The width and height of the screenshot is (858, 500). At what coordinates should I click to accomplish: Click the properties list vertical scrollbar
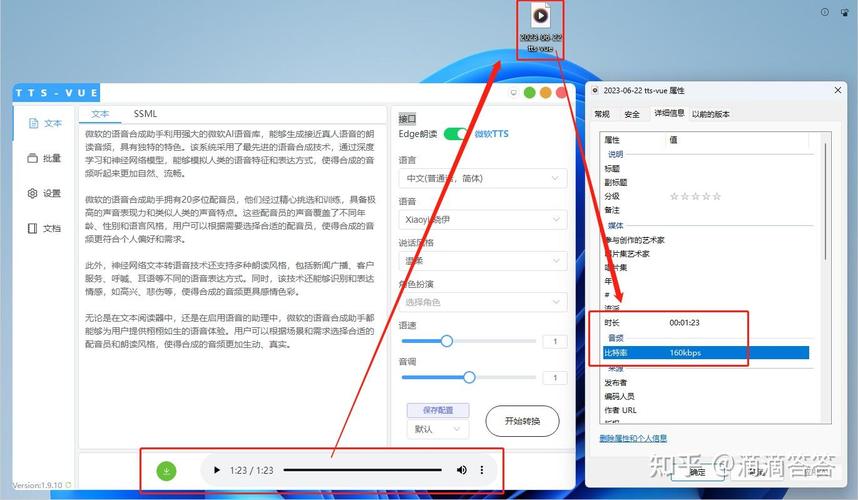[x=825, y=202]
